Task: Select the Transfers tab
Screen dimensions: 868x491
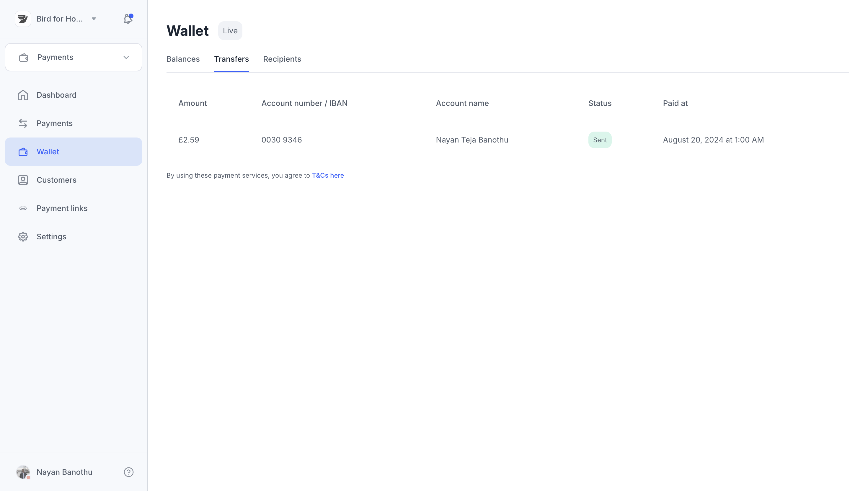Action: coord(231,59)
